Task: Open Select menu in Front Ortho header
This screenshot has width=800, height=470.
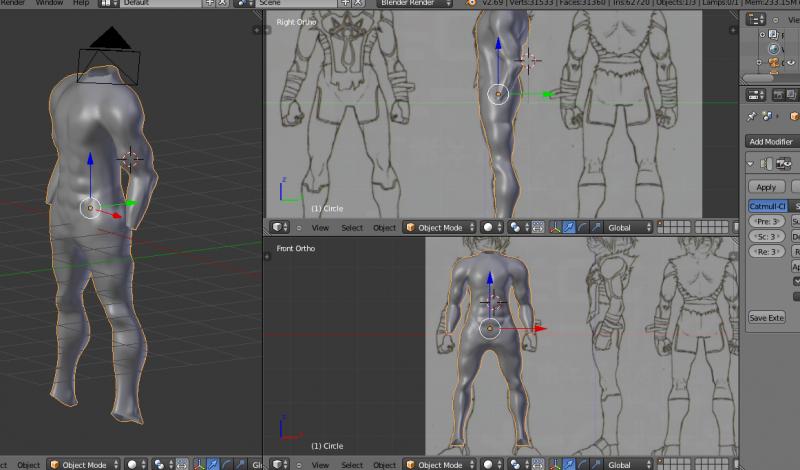Action: (x=352, y=464)
